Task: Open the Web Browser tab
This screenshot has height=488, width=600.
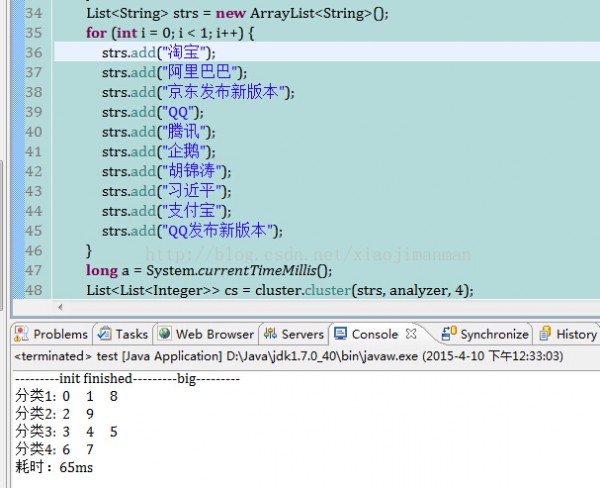Action: pyautogui.click(x=206, y=334)
